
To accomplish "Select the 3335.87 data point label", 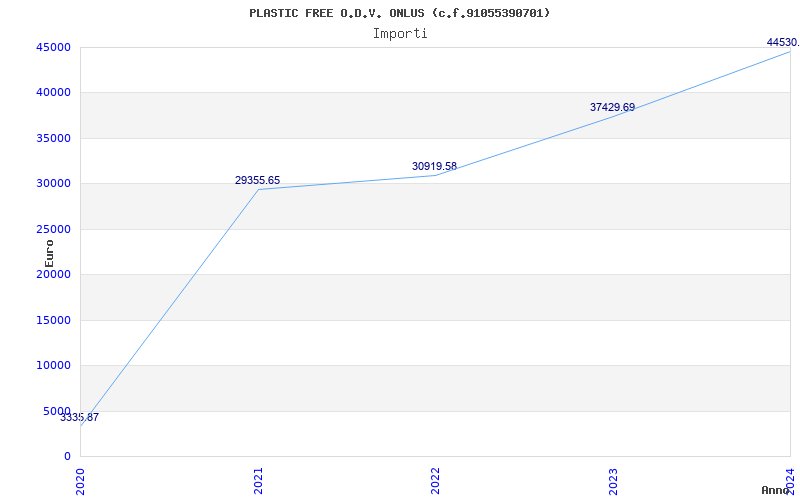I will [x=79, y=417].
